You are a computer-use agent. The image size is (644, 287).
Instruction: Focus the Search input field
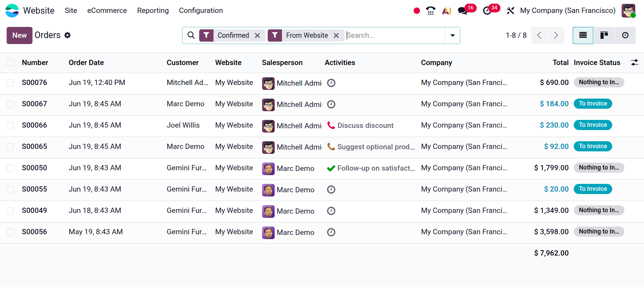click(x=395, y=35)
